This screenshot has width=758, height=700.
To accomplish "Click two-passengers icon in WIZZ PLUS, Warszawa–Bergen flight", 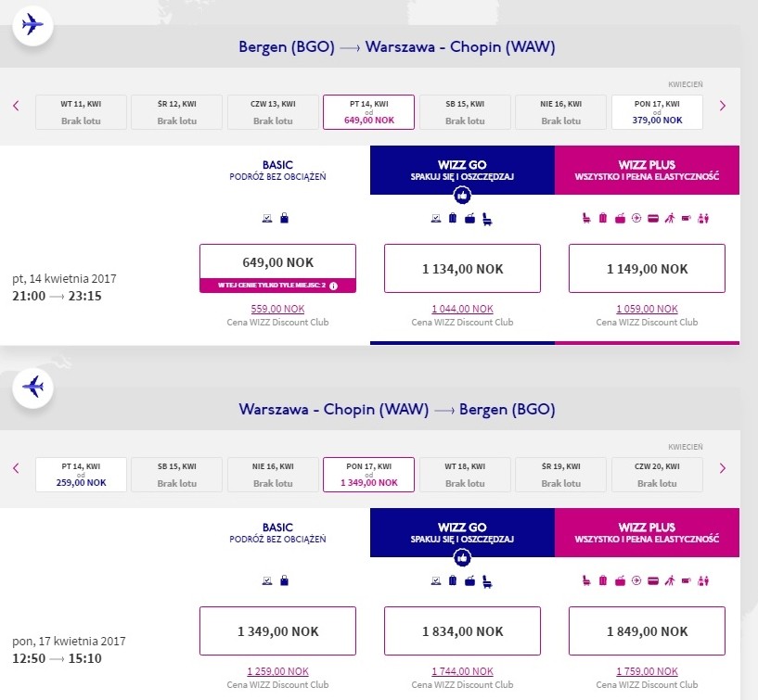I will (703, 580).
